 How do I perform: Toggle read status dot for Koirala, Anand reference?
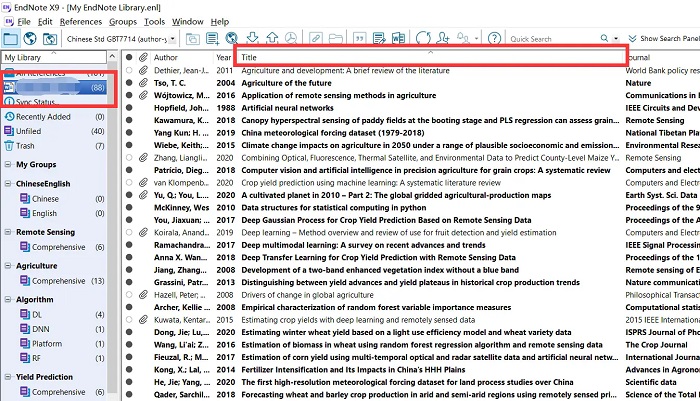click(x=129, y=232)
